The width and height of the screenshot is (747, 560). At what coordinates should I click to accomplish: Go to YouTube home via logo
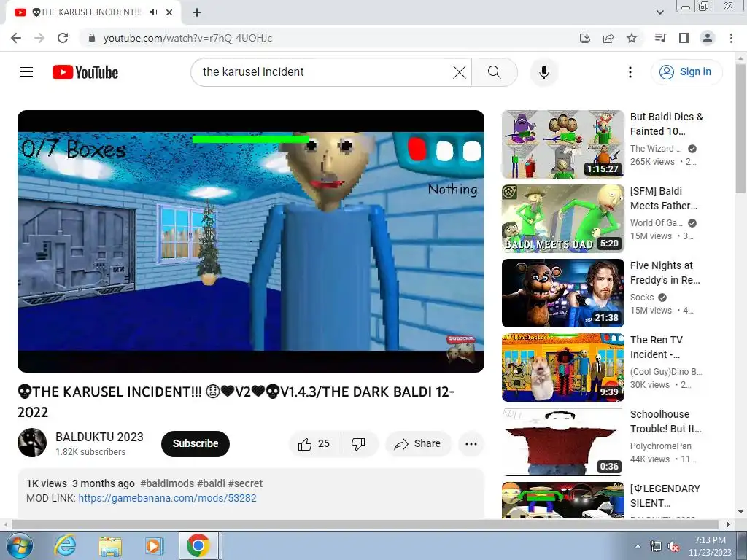tap(85, 72)
